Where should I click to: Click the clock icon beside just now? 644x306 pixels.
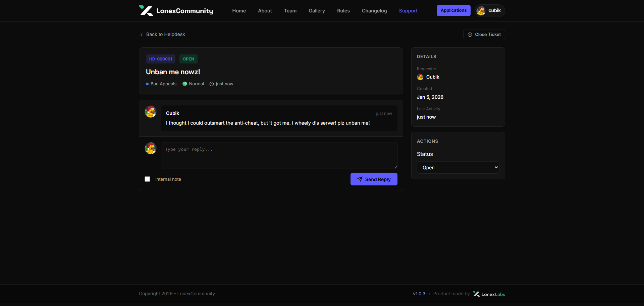212,84
